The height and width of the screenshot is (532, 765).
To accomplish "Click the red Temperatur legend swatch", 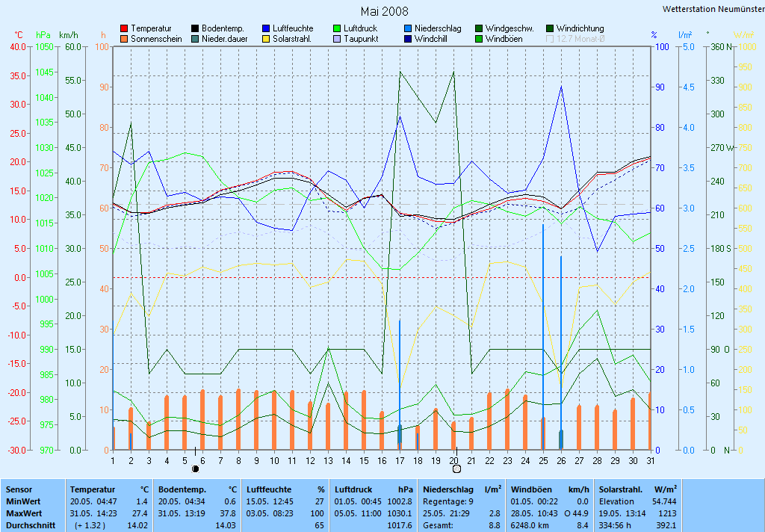I will 124,29.
